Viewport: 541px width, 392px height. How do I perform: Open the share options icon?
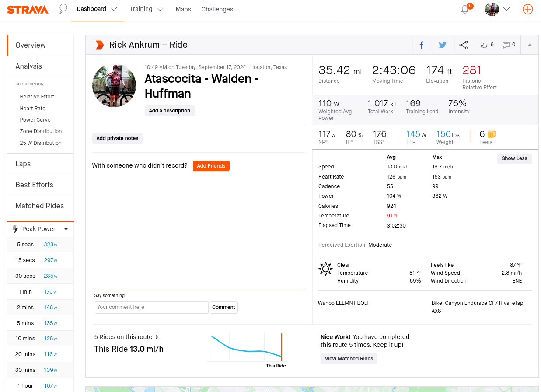pyautogui.click(x=464, y=45)
